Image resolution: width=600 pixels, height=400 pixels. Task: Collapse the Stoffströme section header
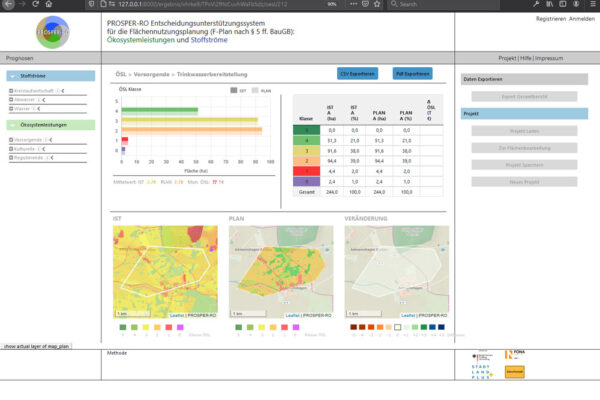(51, 76)
